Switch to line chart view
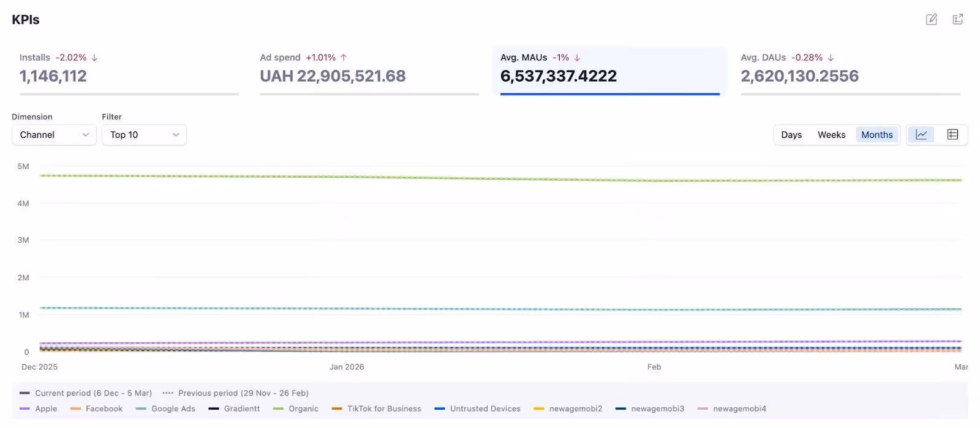The width and height of the screenshot is (980, 428). point(921,134)
